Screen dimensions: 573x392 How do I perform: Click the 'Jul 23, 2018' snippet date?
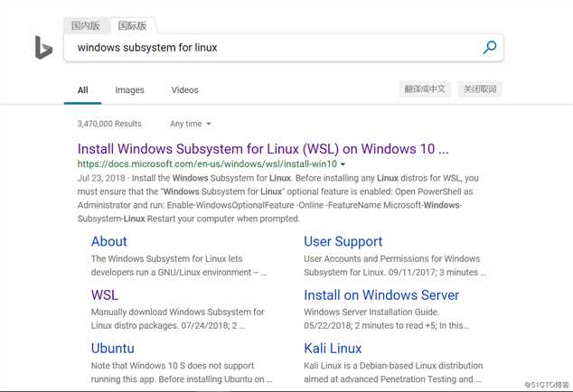(101, 178)
